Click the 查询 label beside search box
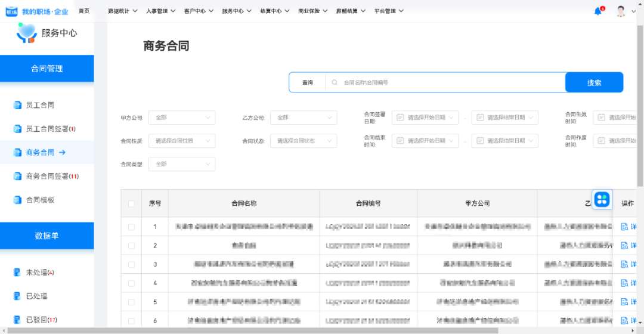Image resolution: width=644 pixels, height=334 pixels. pos(308,82)
